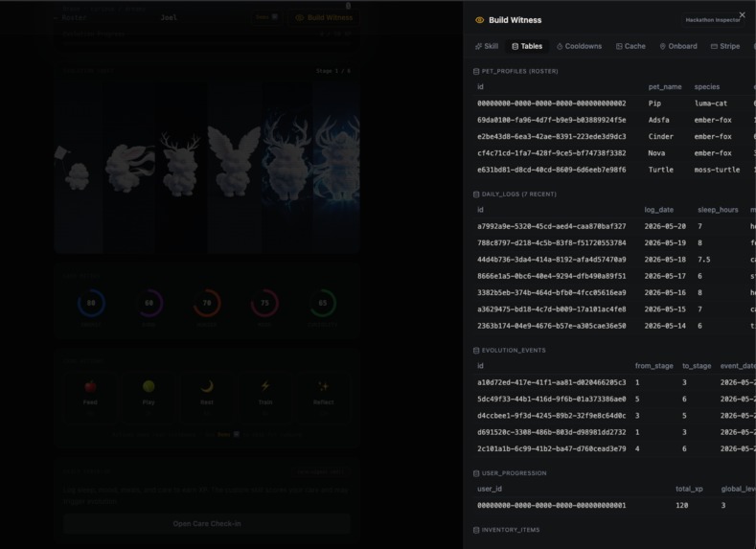Click the Hackathon Inspector badge

click(x=713, y=20)
